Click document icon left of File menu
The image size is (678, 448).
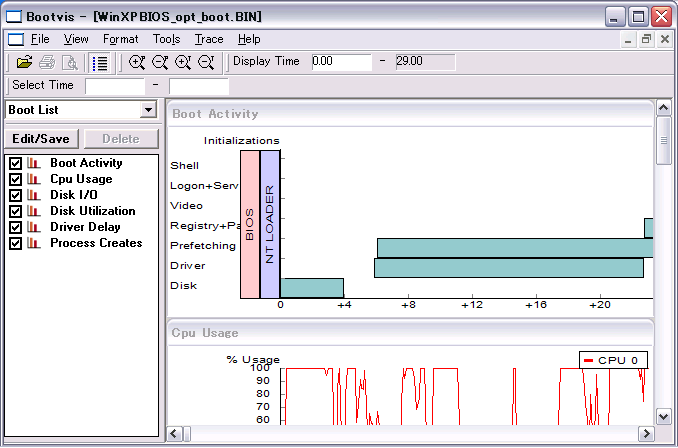pyautogui.click(x=16, y=39)
